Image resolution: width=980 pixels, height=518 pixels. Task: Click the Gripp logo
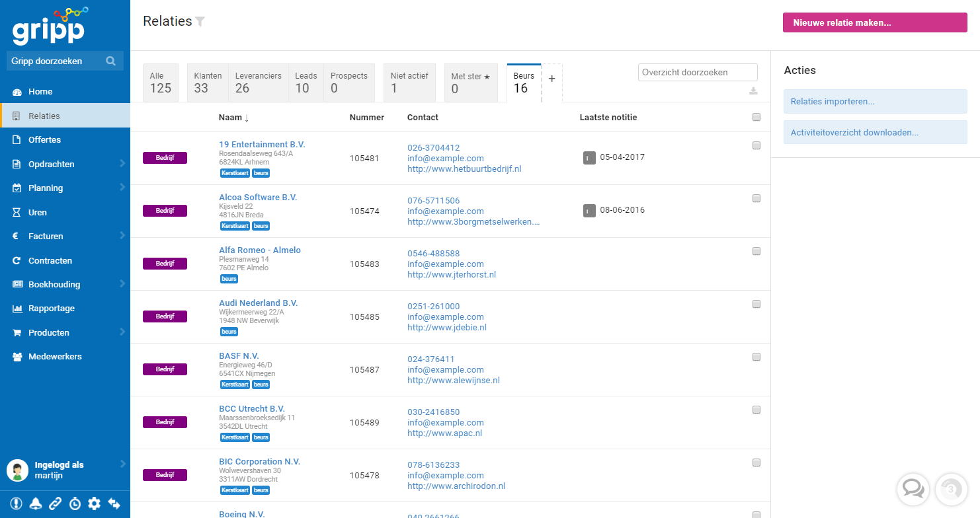click(50, 25)
